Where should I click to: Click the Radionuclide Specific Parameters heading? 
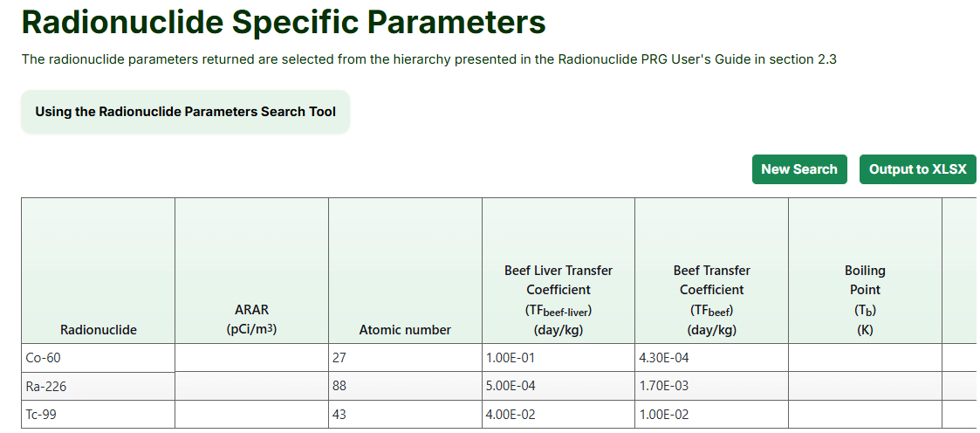click(284, 23)
